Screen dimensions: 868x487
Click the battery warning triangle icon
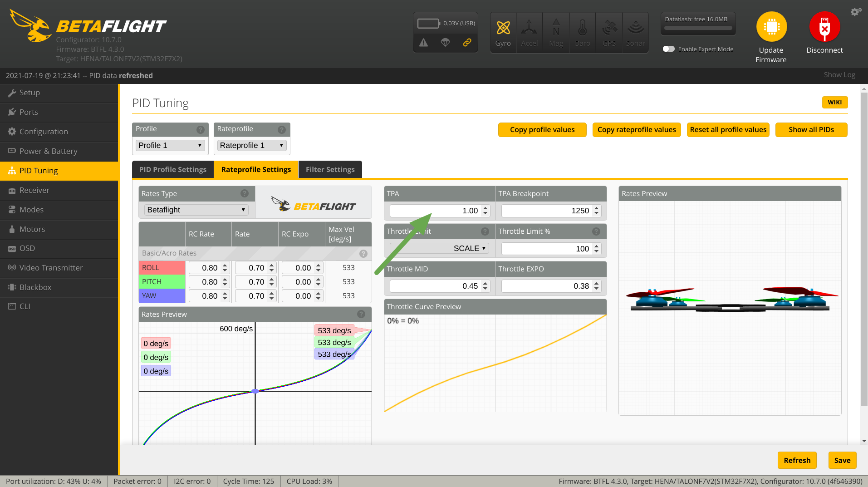423,43
